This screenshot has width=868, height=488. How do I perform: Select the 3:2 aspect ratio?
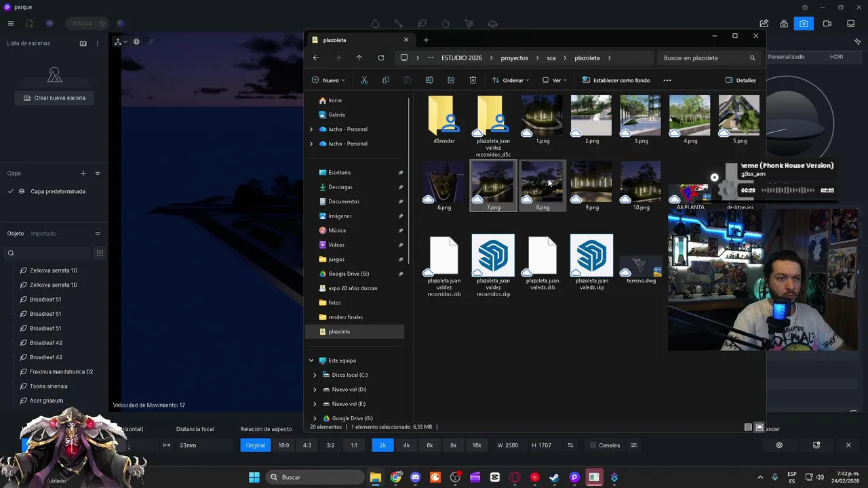tap(330, 445)
